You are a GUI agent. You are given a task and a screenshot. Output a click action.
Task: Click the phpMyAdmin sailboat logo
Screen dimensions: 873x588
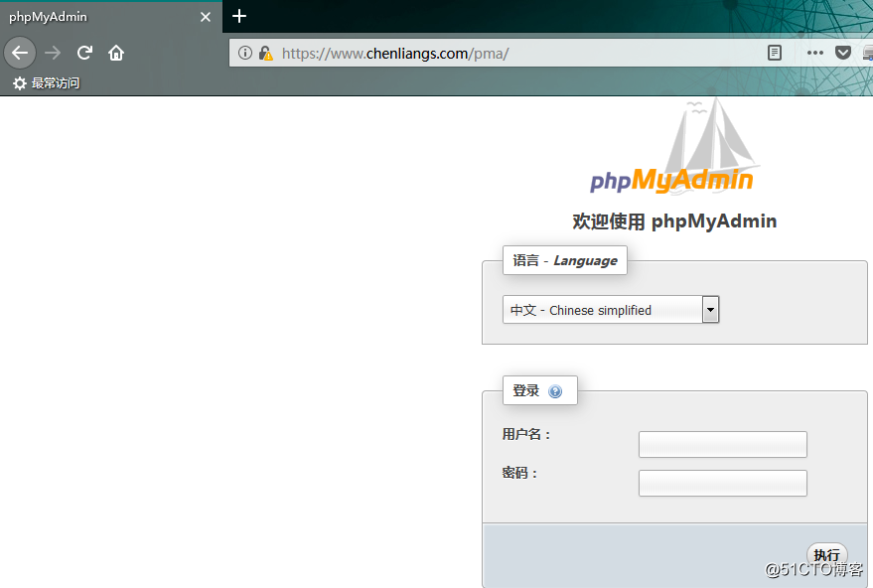674,146
